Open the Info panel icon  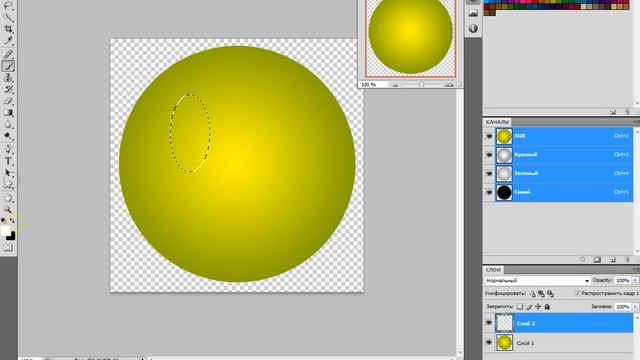(473, 29)
